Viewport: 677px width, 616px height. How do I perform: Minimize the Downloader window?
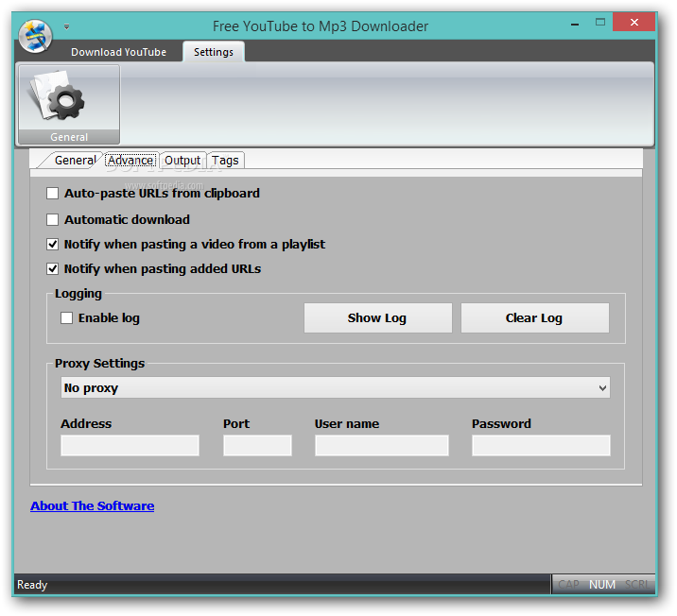tap(575, 23)
